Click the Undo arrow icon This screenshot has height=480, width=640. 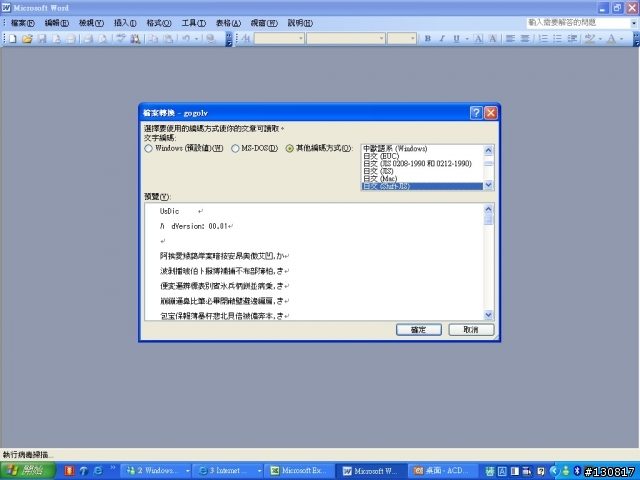tap(186, 39)
